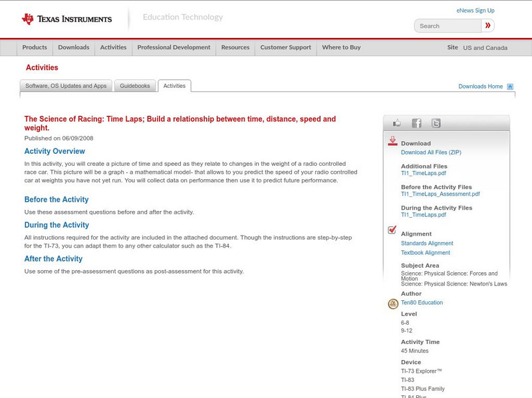The image size is (532, 398).
Task: Open the Professional Development menu
Action: click(174, 47)
